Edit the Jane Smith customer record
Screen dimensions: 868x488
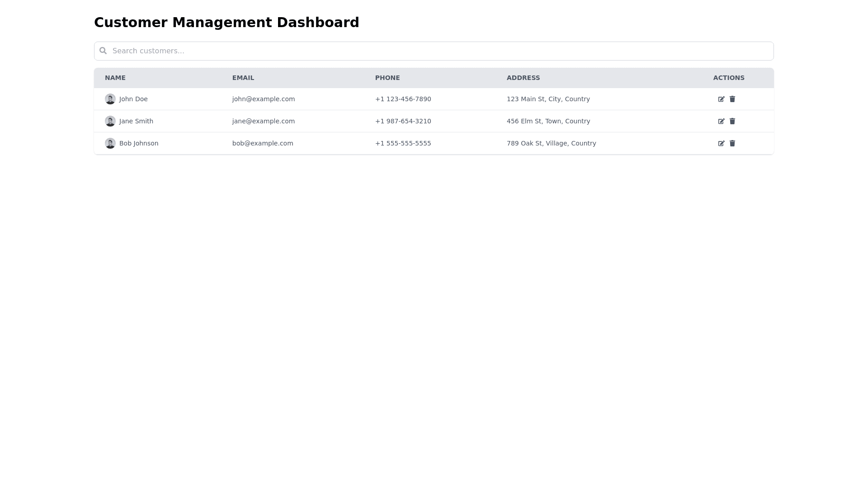(x=721, y=121)
